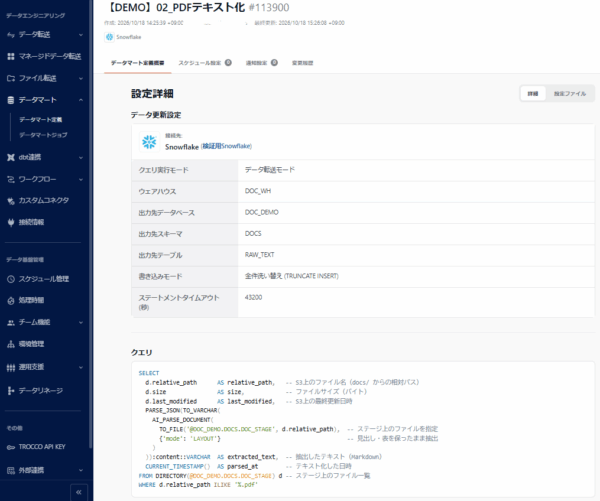Expand the ファイル転送 sidebar menu
This screenshot has height=501, width=600.
coord(81,78)
